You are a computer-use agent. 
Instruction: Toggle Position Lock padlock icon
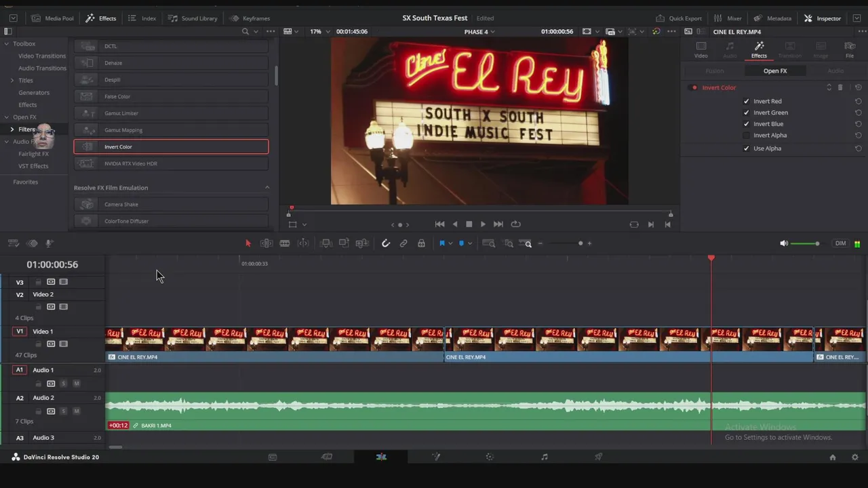pyautogui.click(x=421, y=243)
